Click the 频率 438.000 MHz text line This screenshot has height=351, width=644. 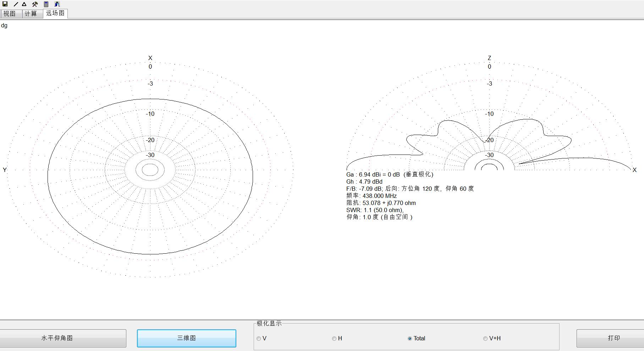coord(371,196)
